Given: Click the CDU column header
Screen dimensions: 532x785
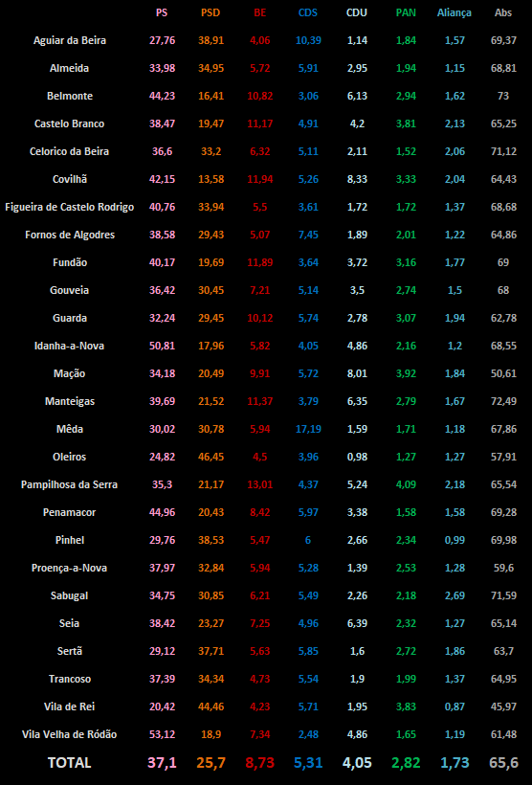Looking at the screenshot, I should click(x=357, y=13).
